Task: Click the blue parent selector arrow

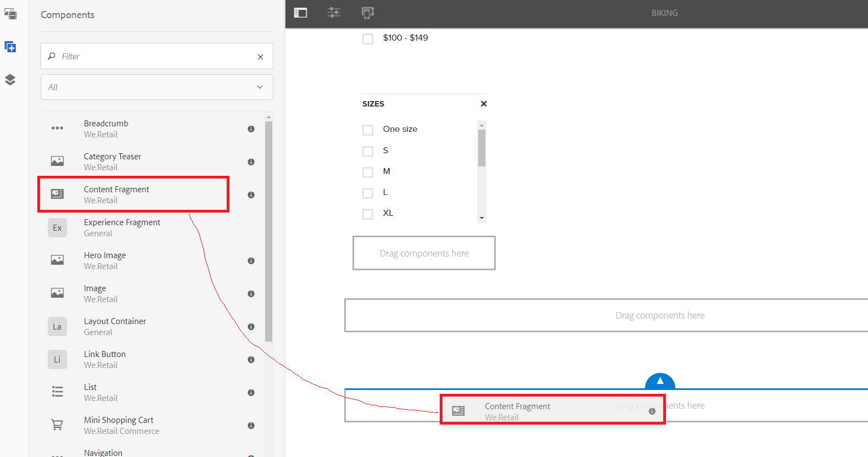Action: coord(660,381)
